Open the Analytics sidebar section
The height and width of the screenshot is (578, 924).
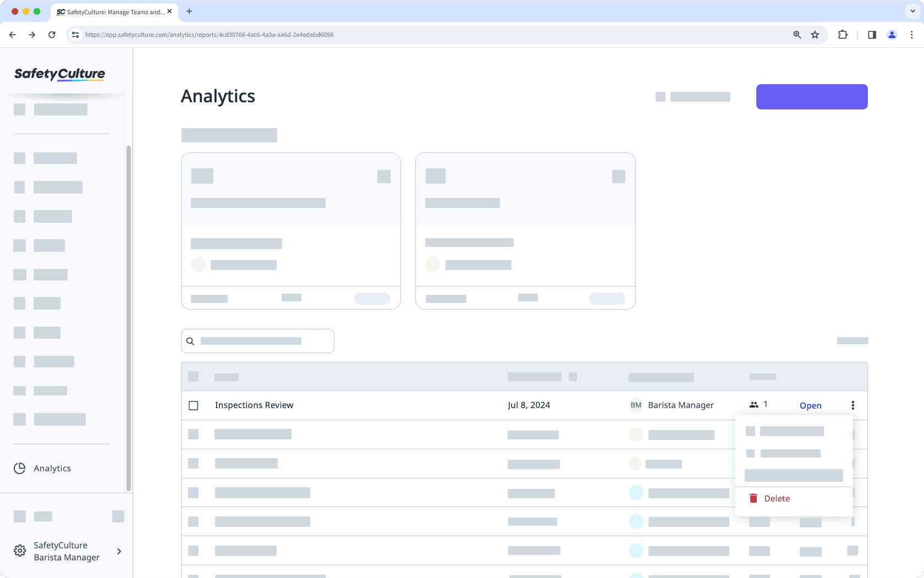(x=52, y=468)
